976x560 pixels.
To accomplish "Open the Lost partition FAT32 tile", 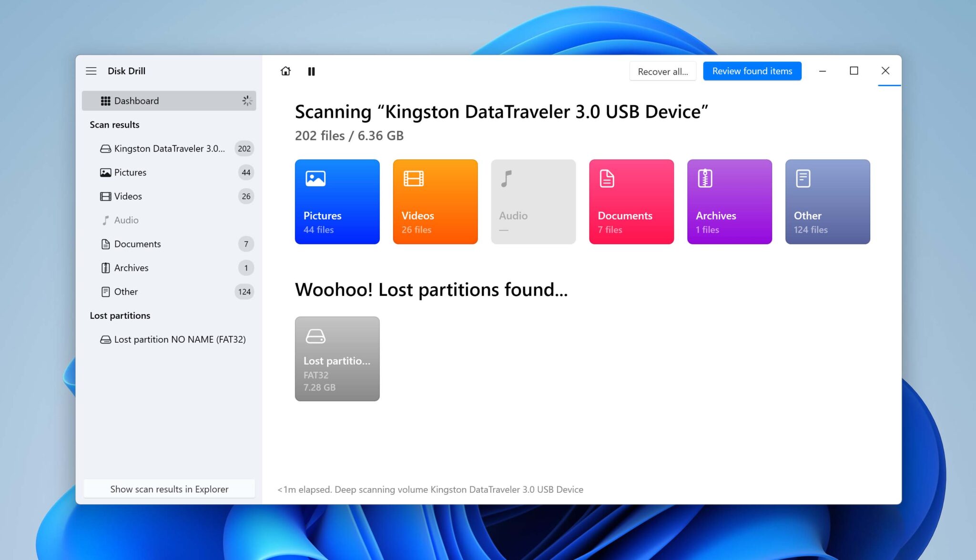I will [x=337, y=358].
